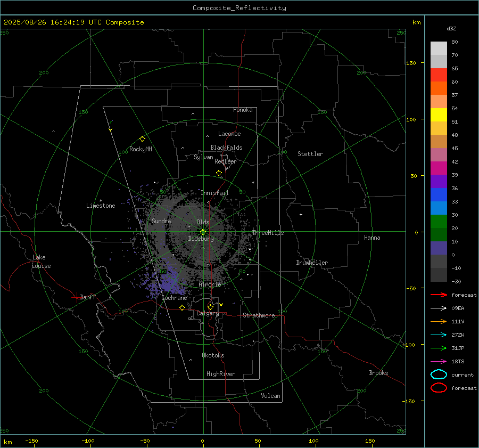Click the 150 tick at top of right km axis
Screen dimensions: 479x448
(x=411, y=63)
